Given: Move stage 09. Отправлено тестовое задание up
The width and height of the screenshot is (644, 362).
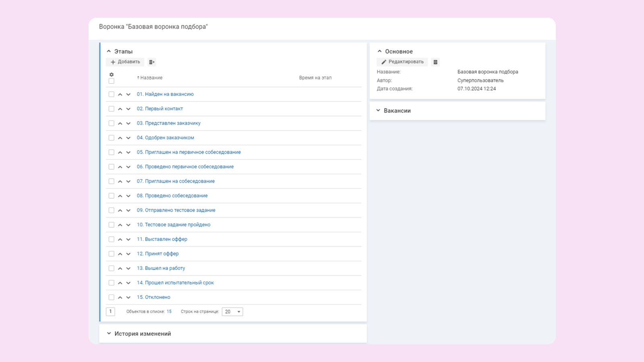Looking at the screenshot, I should click(120, 210).
